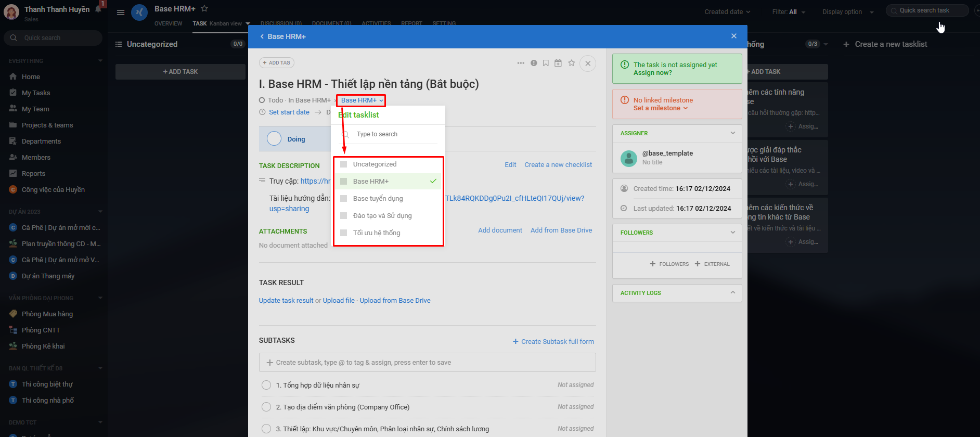Focus tasklist Type to search field
This screenshot has width=980, height=437.
tap(389, 134)
